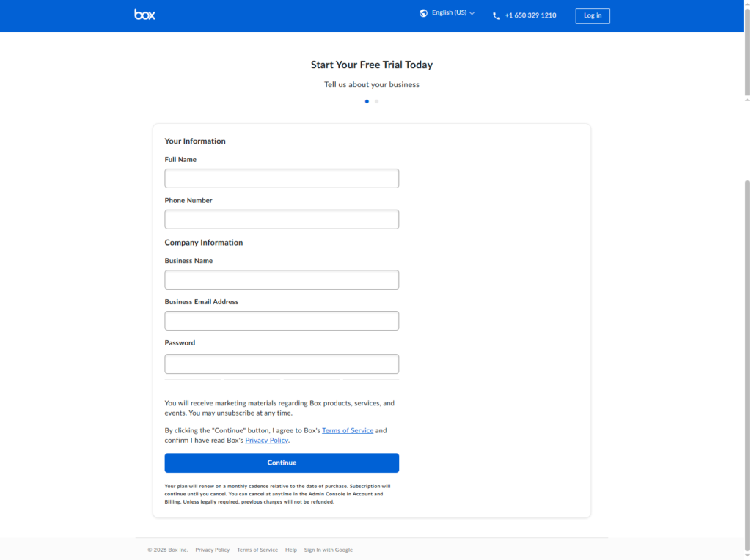Click Terms of Service in the footer

[257, 550]
